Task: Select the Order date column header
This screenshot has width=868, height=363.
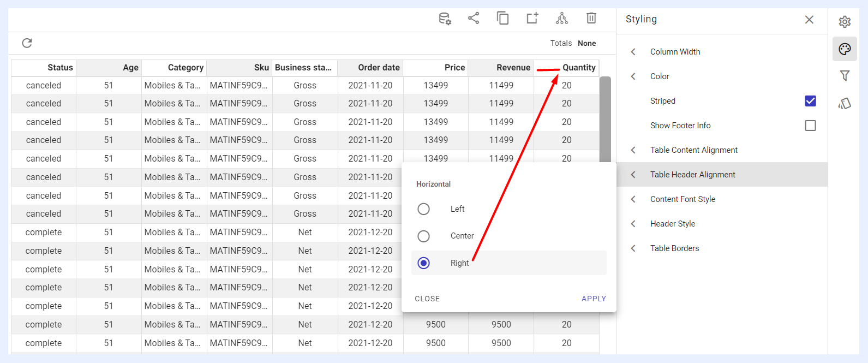Action: click(x=370, y=68)
